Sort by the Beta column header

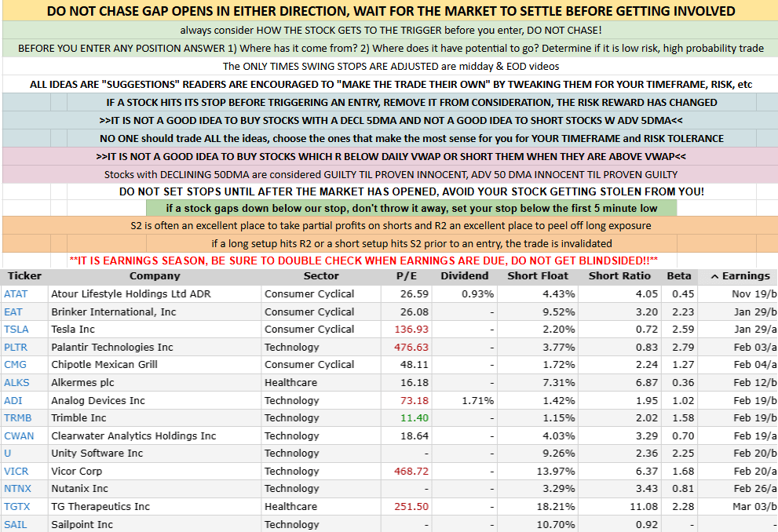point(679,276)
